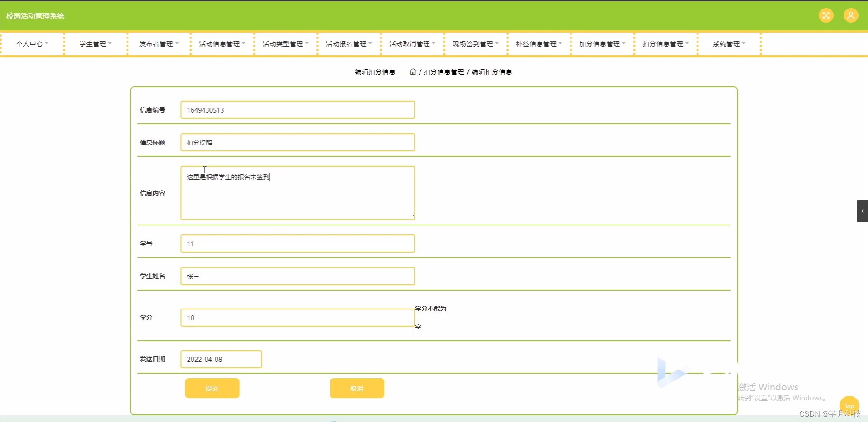Image resolution: width=868 pixels, height=422 pixels.
Task: Select the 学号 input field
Action: tap(297, 243)
